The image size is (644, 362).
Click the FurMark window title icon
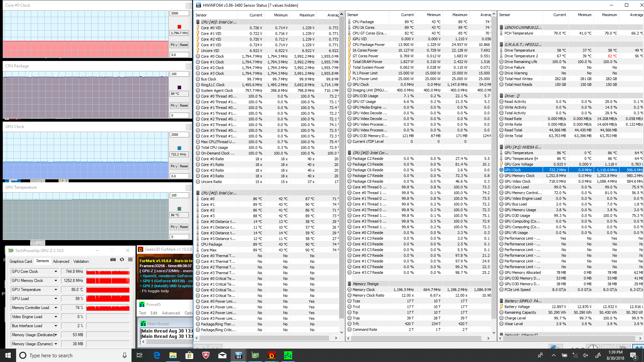141,249
